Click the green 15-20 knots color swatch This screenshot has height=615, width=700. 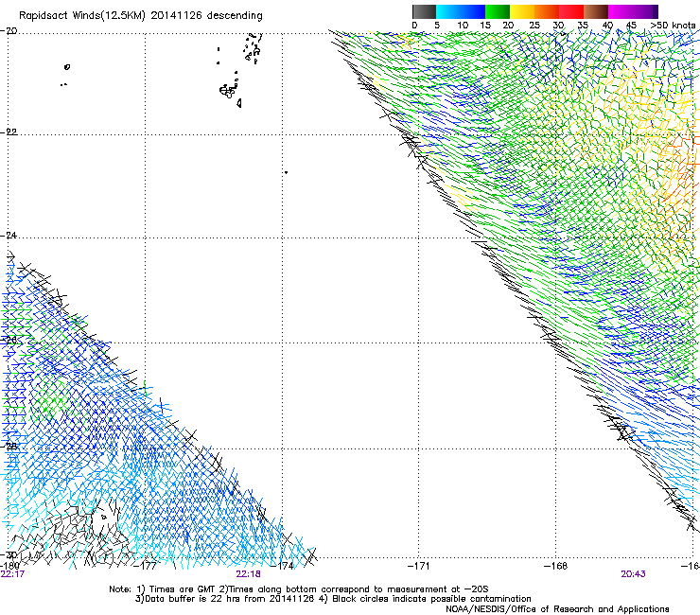498,11
